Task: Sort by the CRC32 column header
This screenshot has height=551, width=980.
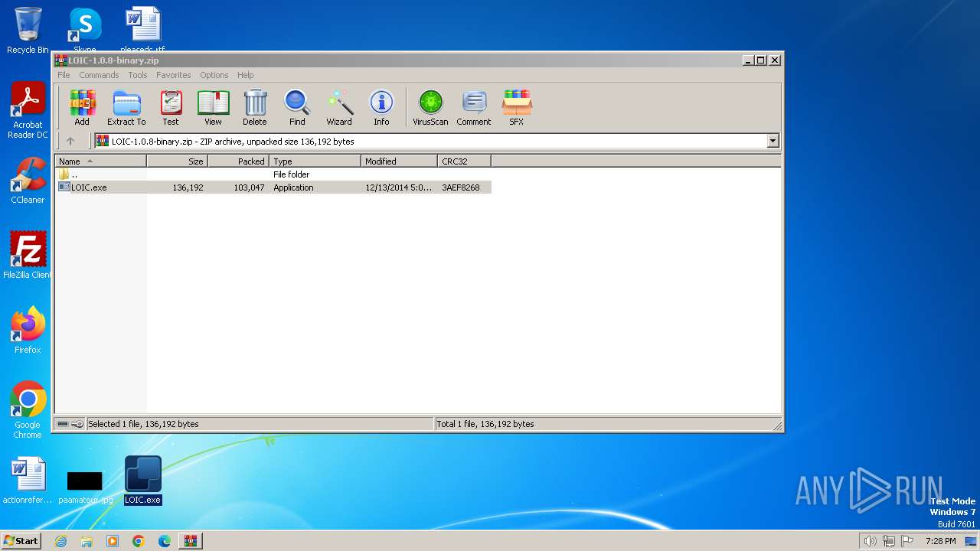Action: (464, 161)
